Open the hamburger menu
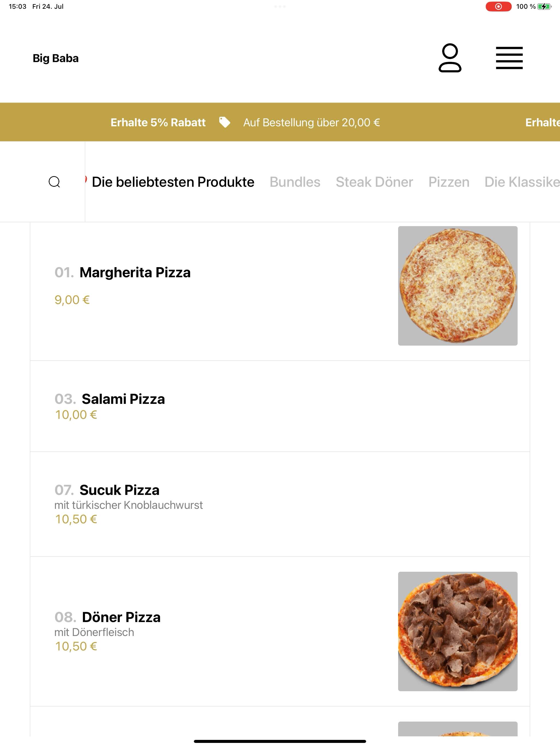This screenshot has width=560, height=747. pos(509,58)
